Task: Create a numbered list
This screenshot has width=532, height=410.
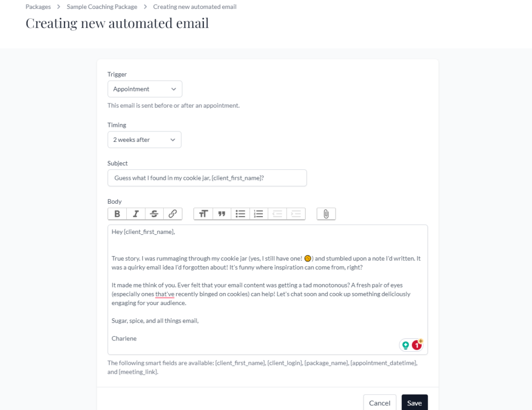Action: (259, 214)
